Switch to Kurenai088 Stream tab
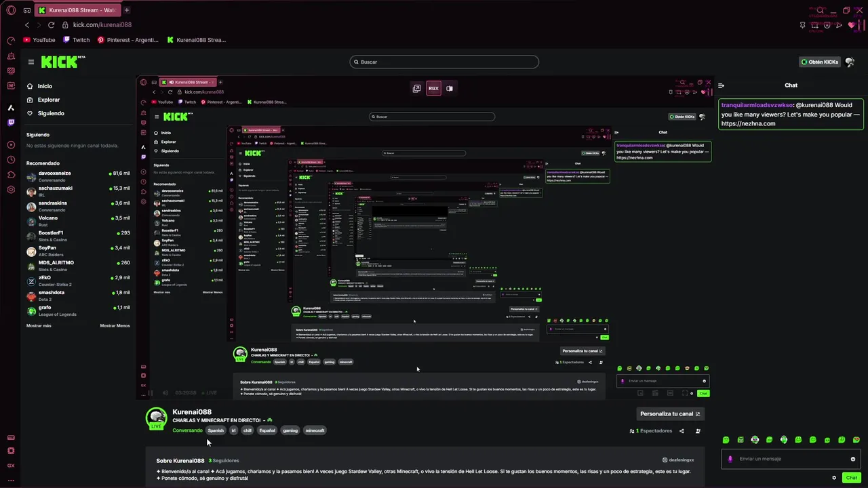This screenshot has width=868, height=488. 78,10
